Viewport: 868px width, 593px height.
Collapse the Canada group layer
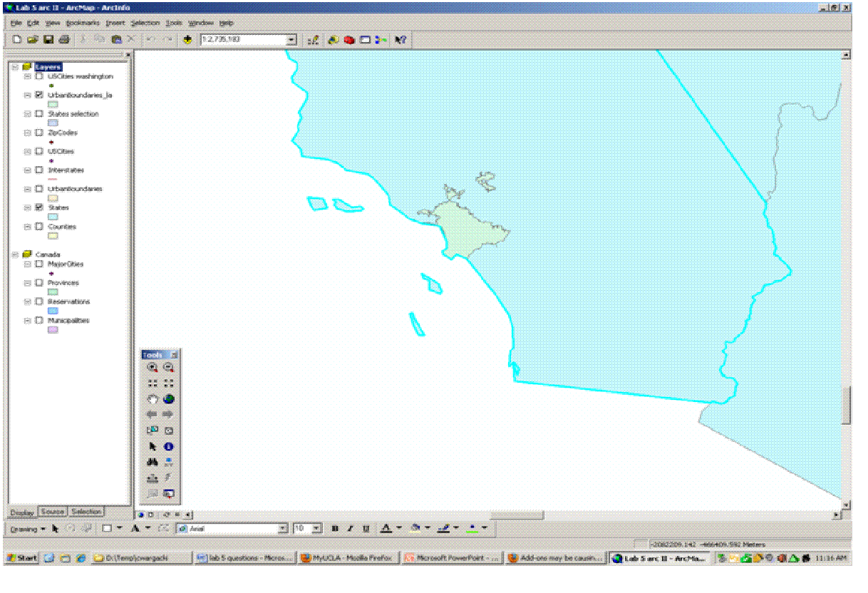14,254
